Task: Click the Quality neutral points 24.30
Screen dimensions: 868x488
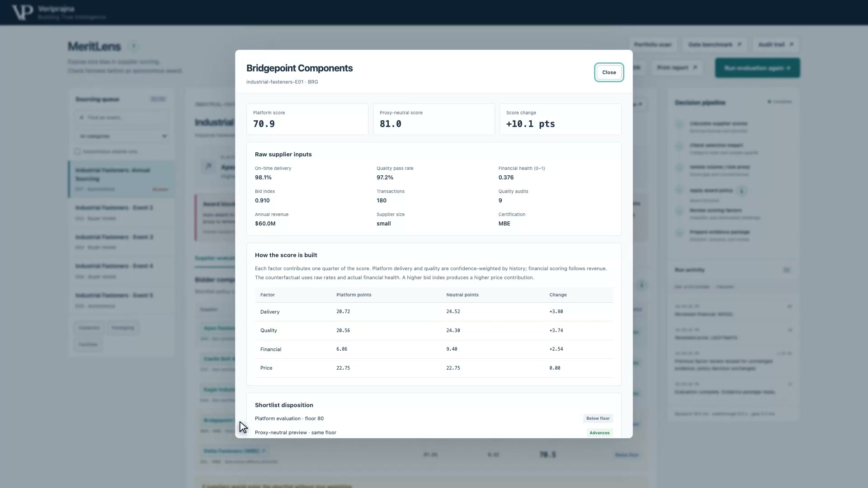Action: pos(453,331)
